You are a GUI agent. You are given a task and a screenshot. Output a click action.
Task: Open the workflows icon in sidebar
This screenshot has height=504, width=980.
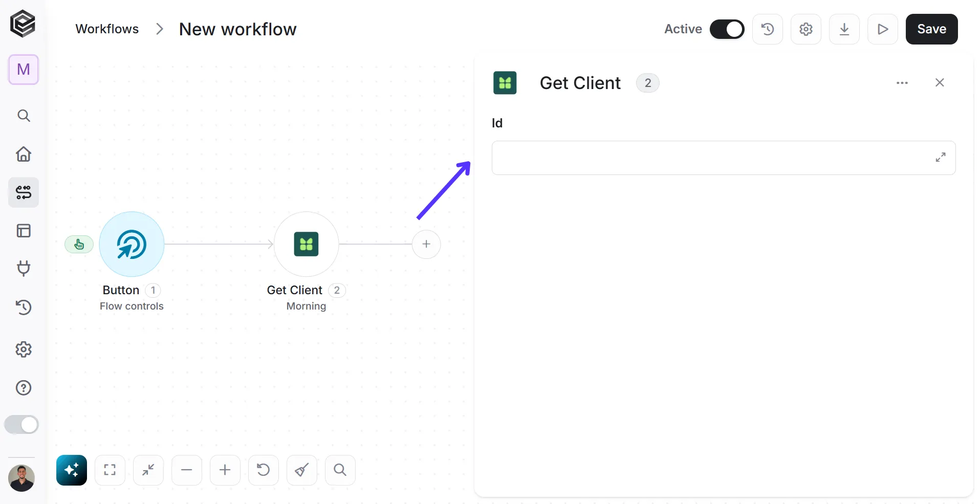click(x=24, y=192)
